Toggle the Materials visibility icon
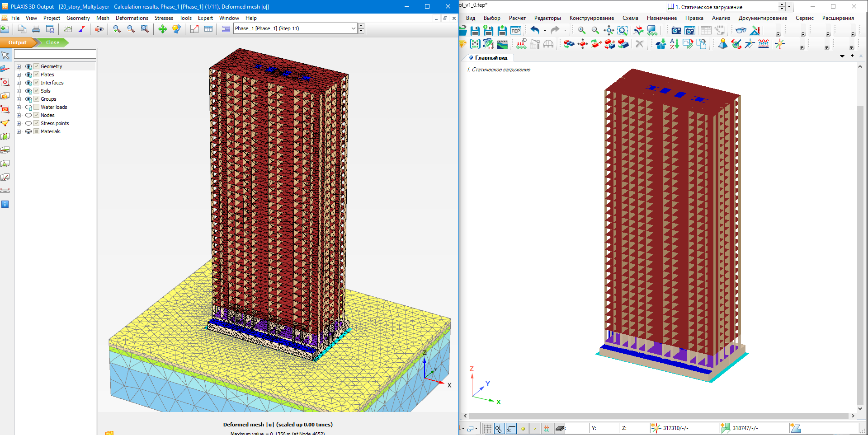868x435 pixels. point(28,131)
